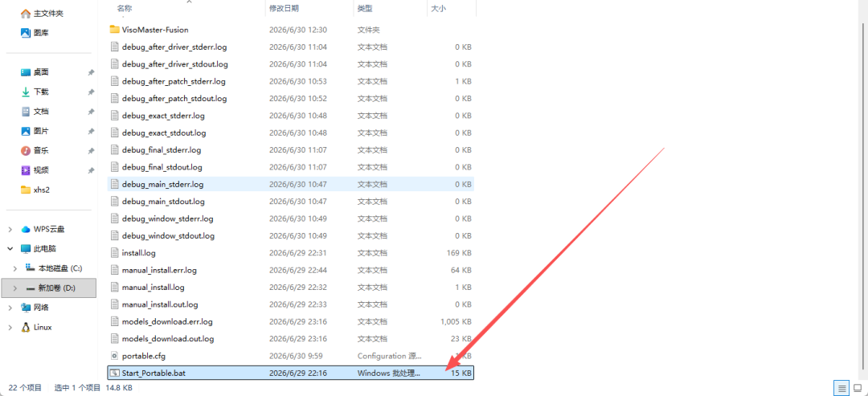The height and width of the screenshot is (396, 868).
Task: Select 网络 in navigation tree
Action: tap(35, 308)
